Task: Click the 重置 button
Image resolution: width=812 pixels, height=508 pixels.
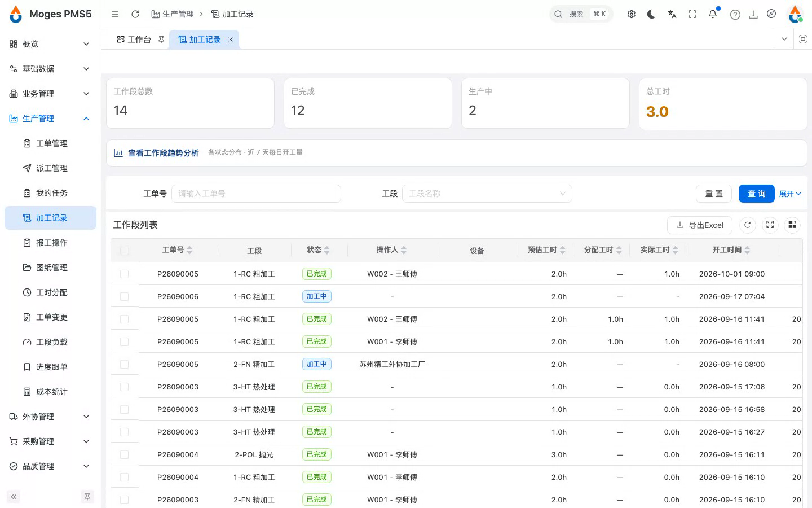Action: point(714,194)
